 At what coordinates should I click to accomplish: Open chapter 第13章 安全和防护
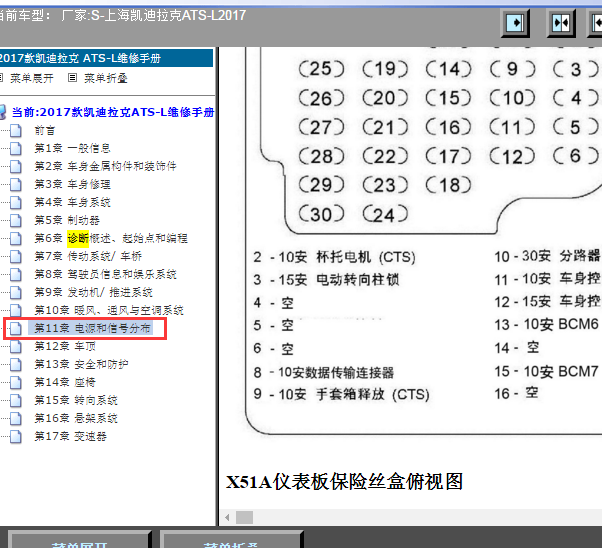coord(81,364)
